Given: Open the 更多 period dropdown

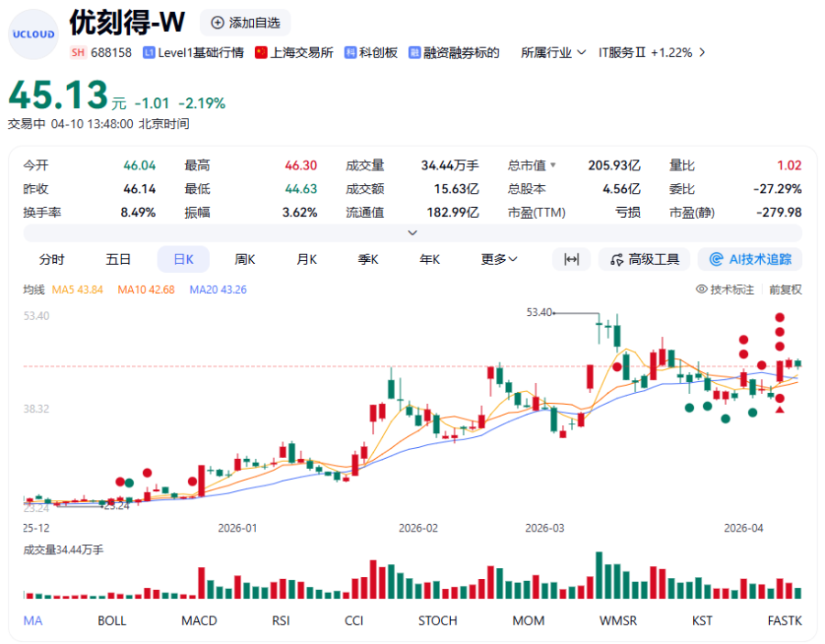Looking at the screenshot, I should point(500,259).
